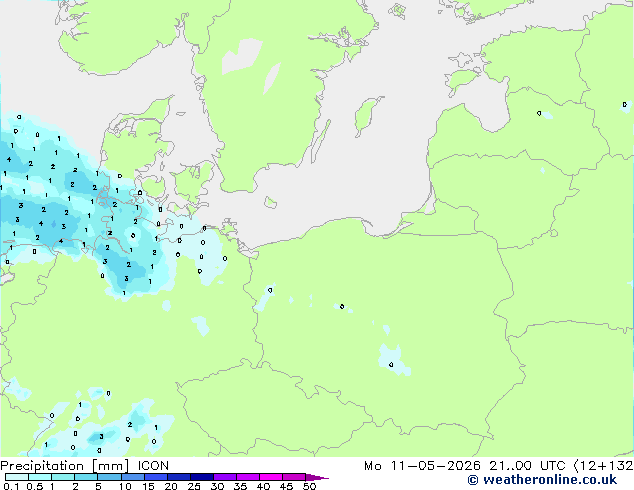Select the 2–5 mm legend swatch
This screenshot has width=634, height=490.
pyautogui.click(x=86, y=477)
